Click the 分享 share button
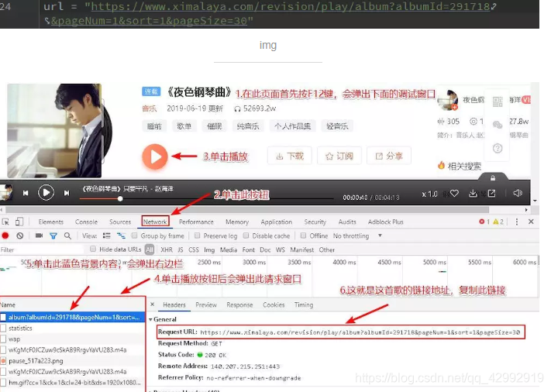The image size is (551, 392). (389, 156)
